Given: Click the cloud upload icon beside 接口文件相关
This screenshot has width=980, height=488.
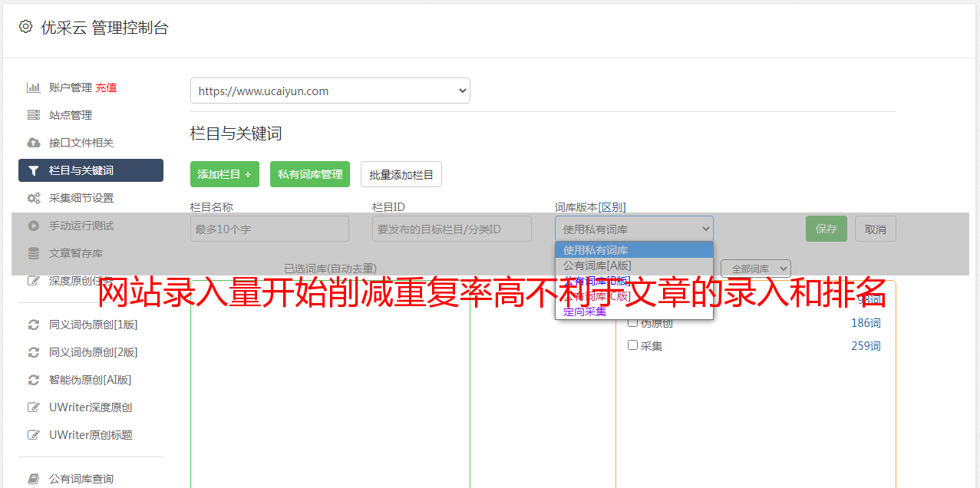Looking at the screenshot, I should pyautogui.click(x=33, y=143).
